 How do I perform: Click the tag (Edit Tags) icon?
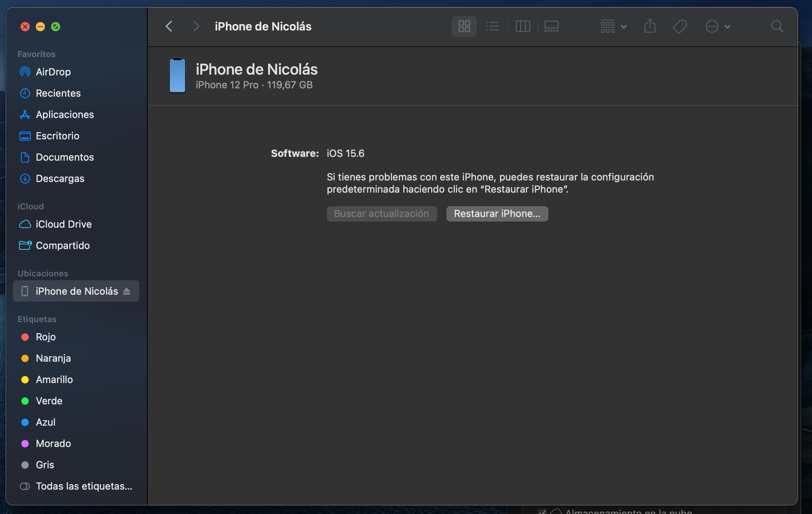point(680,26)
